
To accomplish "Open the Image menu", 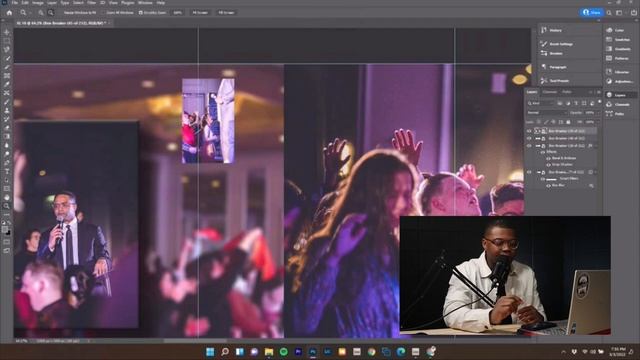I will (x=38, y=2).
